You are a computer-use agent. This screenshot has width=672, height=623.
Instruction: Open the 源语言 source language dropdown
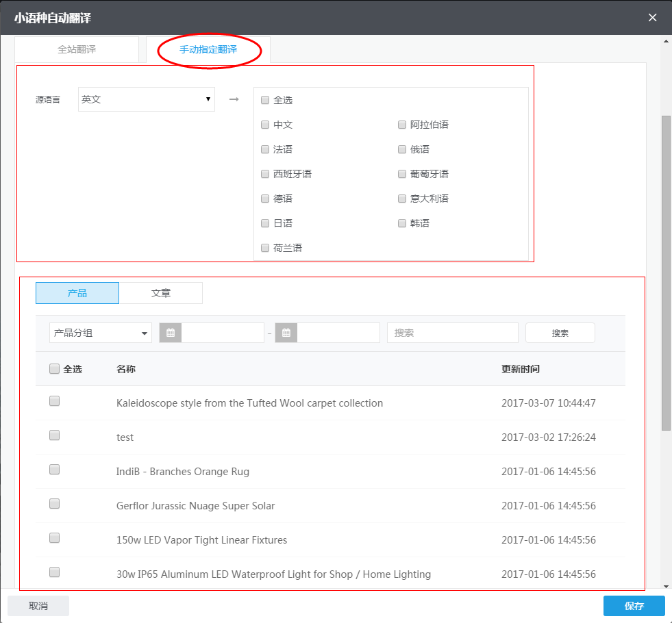pyautogui.click(x=147, y=99)
